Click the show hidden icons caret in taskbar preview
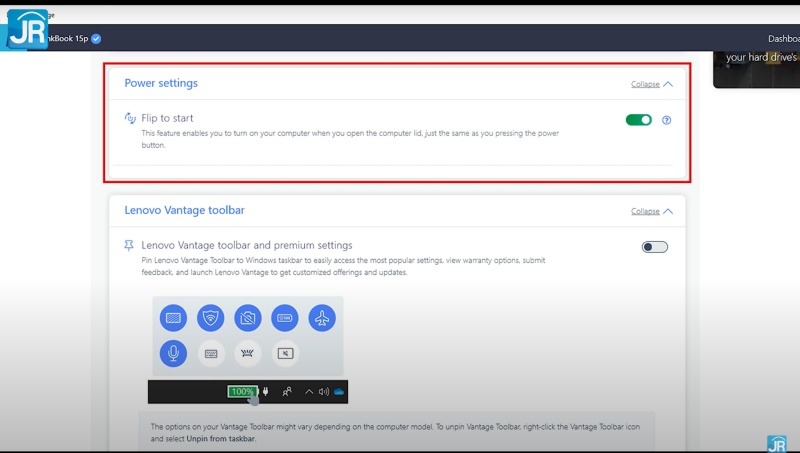The image size is (800, 453). coord(309,392)
